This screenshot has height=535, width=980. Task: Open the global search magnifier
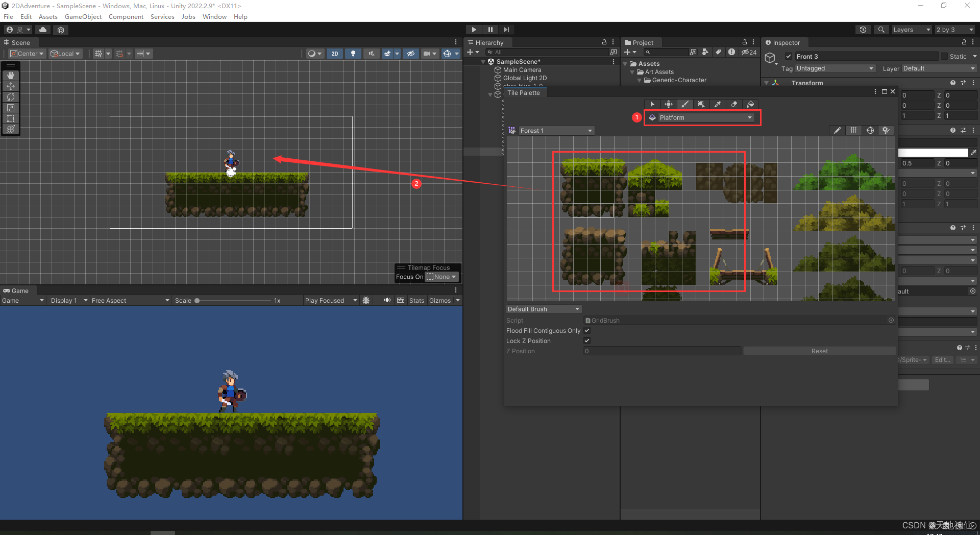click(881, 30)
